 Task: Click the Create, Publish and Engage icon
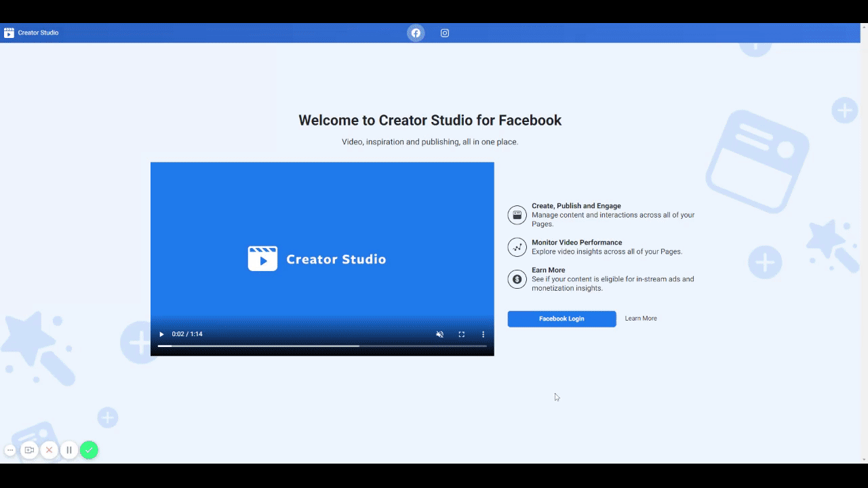pyautogui.click(x=517, y=215)
